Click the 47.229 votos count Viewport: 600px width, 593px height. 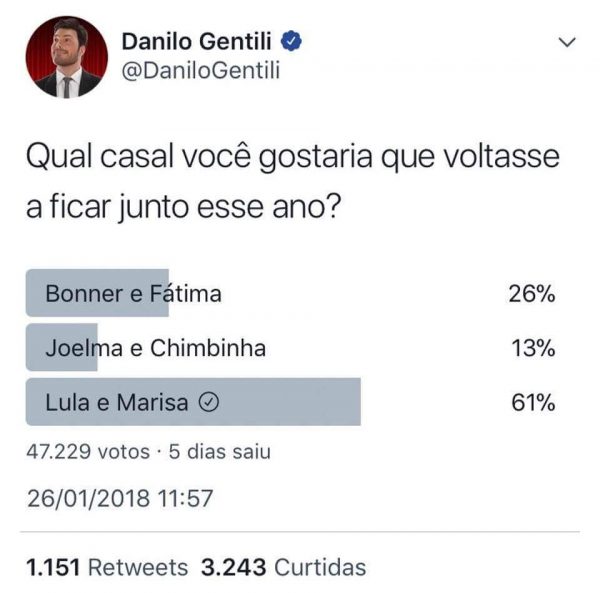tap(87, 451)
